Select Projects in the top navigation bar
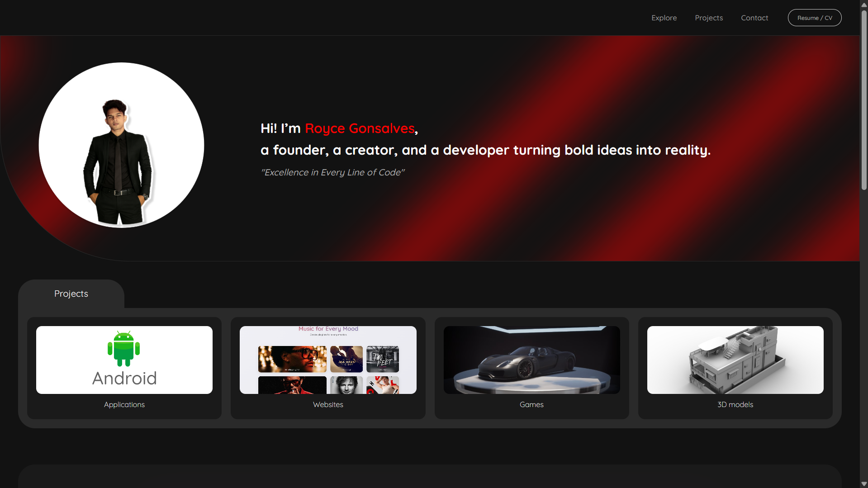This screenshot has height=488, width=868. (709, 18)
